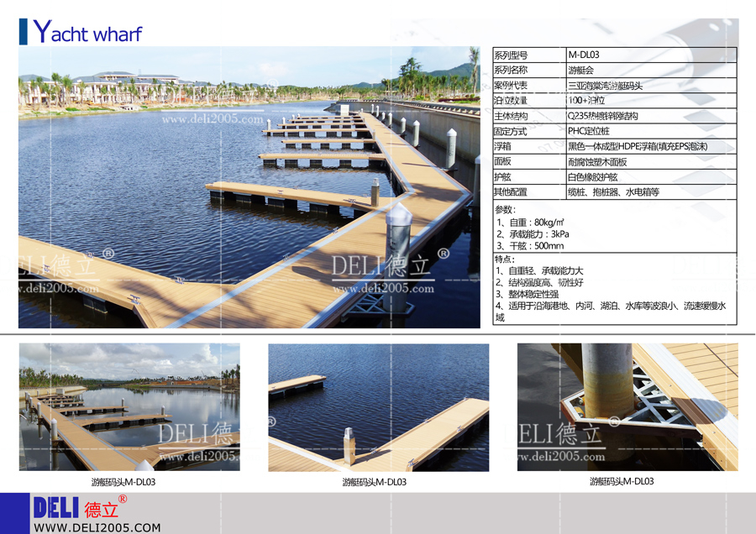756x534 pixels.
Task: Click the 特点 features heading
Action: pyautogui.click(x=506, y=259)
